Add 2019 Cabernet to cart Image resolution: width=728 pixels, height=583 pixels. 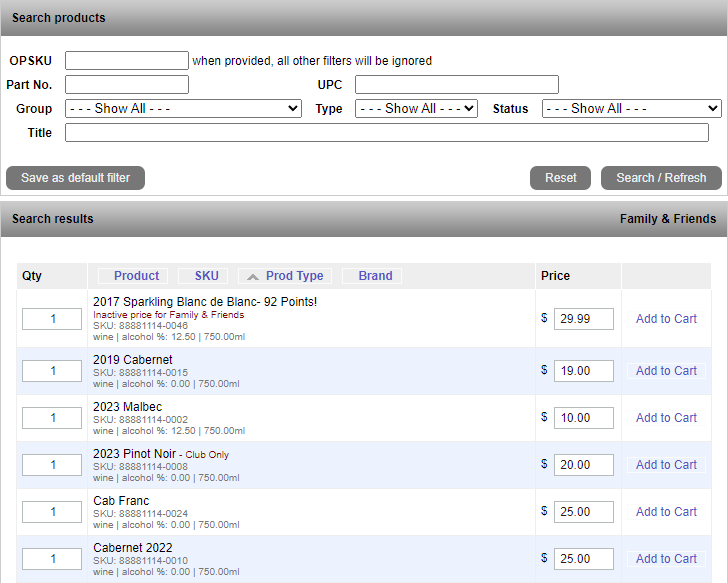[x=666, y=371]
